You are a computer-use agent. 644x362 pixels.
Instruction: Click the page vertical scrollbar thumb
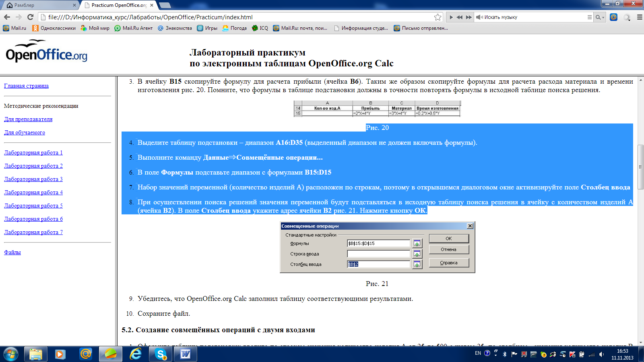[640, 166]
